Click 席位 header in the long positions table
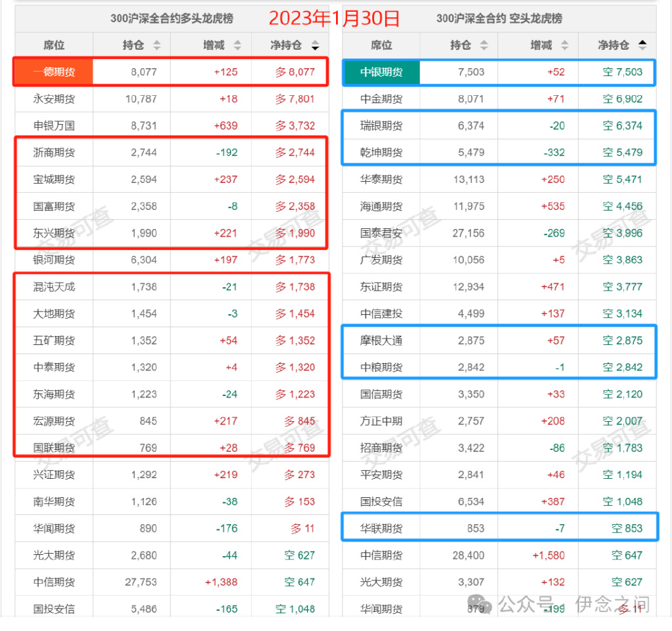Screen dimensions: 672x631 [x=54, y=45]
